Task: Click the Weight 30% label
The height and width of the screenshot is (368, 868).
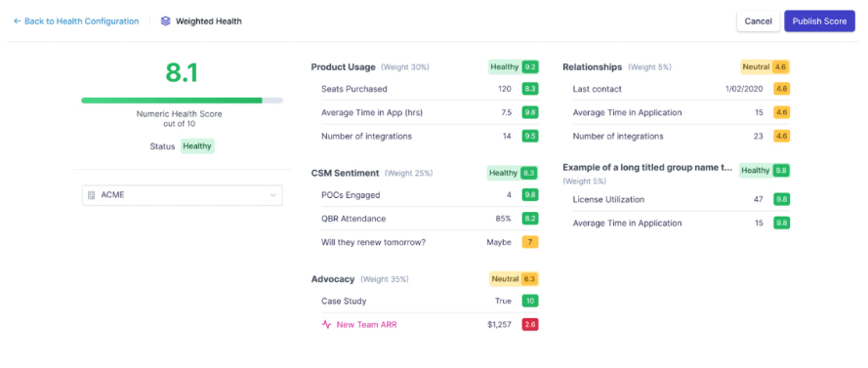Action: pos(404,67)
